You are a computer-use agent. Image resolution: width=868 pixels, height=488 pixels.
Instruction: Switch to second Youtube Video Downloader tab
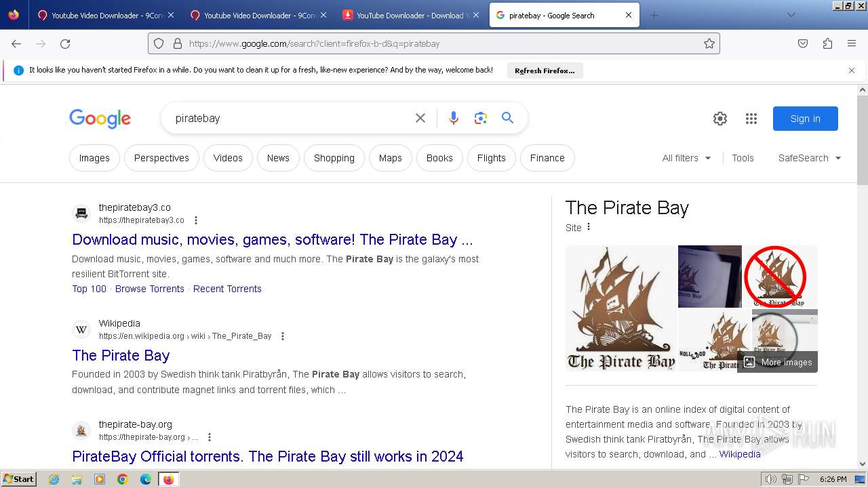258,15
